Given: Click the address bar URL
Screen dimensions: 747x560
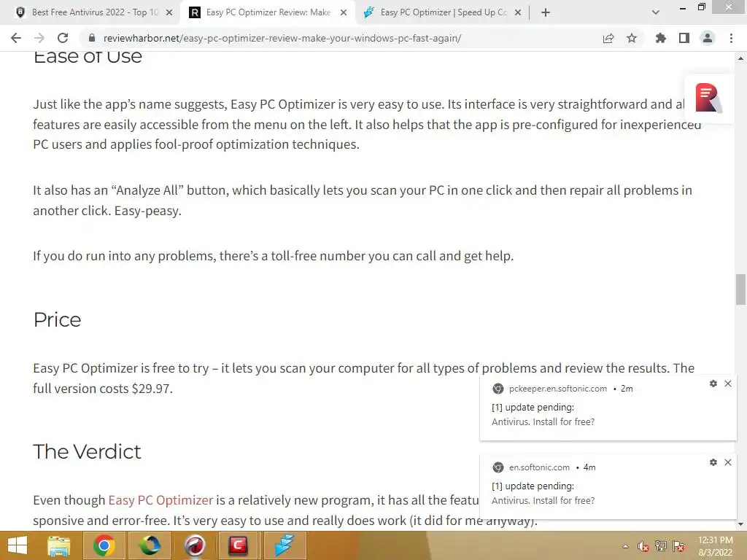Looking at the screenshot, I should [x=282, y=38].
